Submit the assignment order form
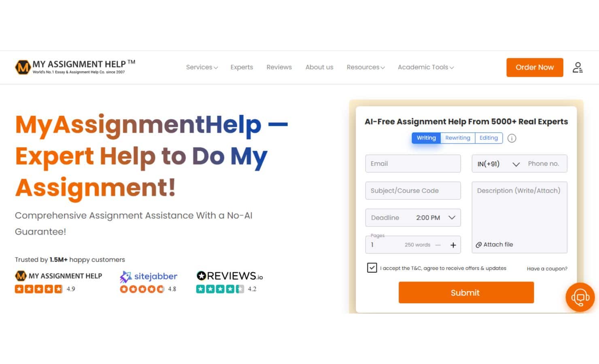The width and height of the screenshot is (599, 364). tap(466, 292)
